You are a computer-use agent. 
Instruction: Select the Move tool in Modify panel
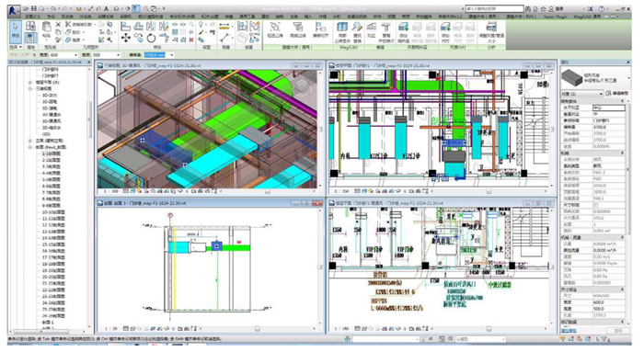coord(126,39)
